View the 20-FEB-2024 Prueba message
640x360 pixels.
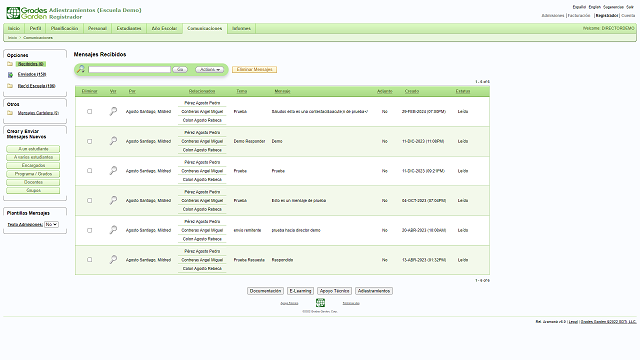pyautogui.click(x=113, y=111)
